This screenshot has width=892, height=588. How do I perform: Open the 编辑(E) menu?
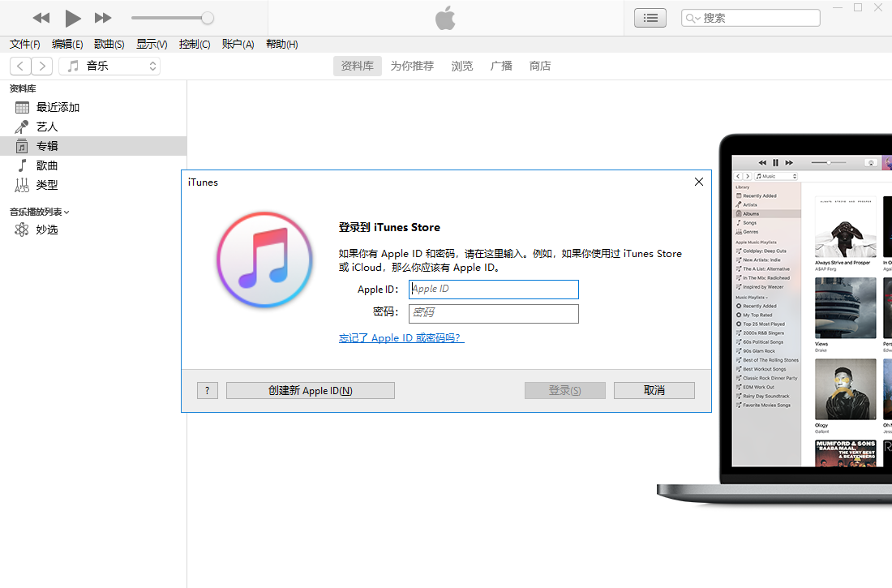[67, 44]
